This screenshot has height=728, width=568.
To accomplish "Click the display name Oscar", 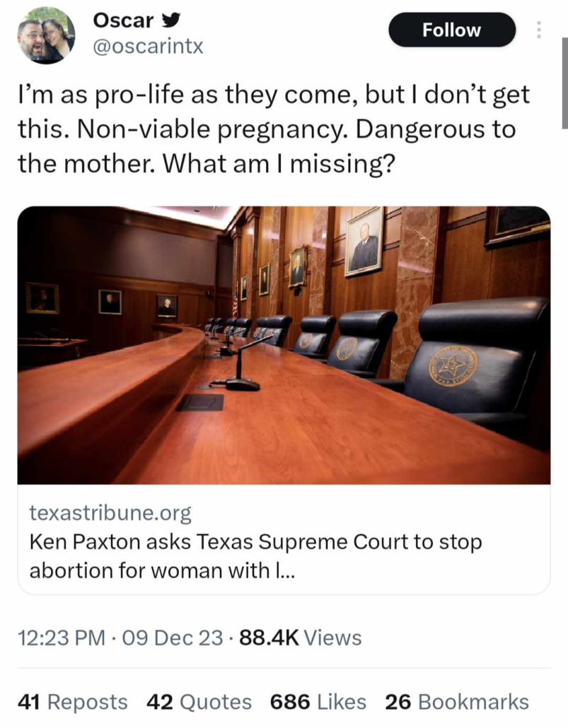I will [123, 21].
